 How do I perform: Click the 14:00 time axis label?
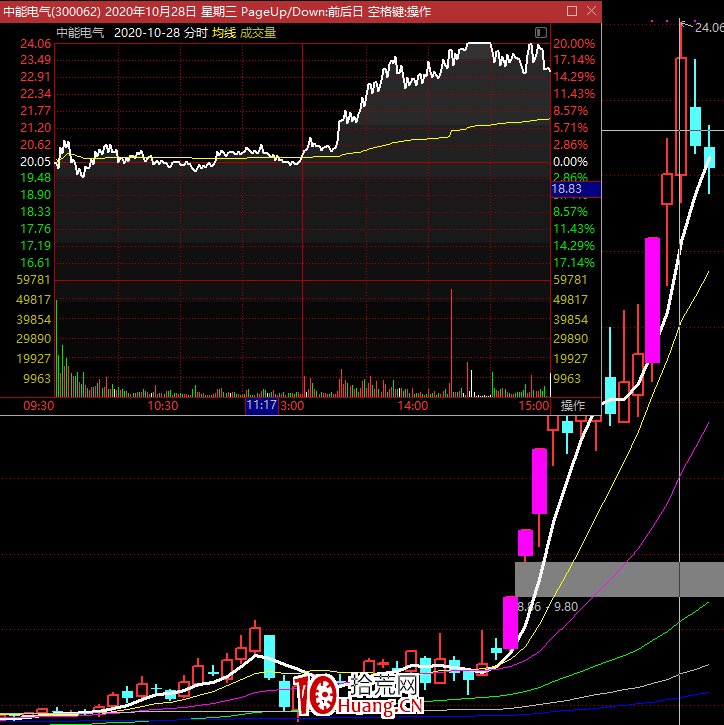point(413,406)
